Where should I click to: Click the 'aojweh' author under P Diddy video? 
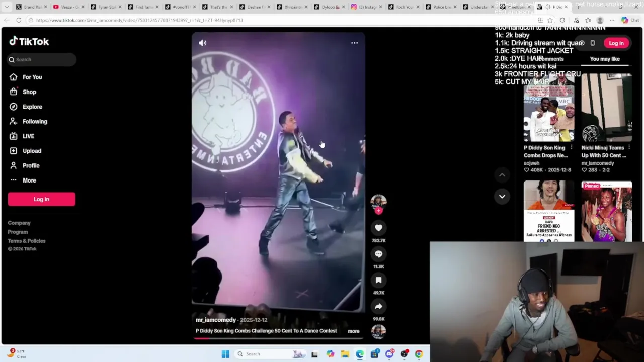531,163
